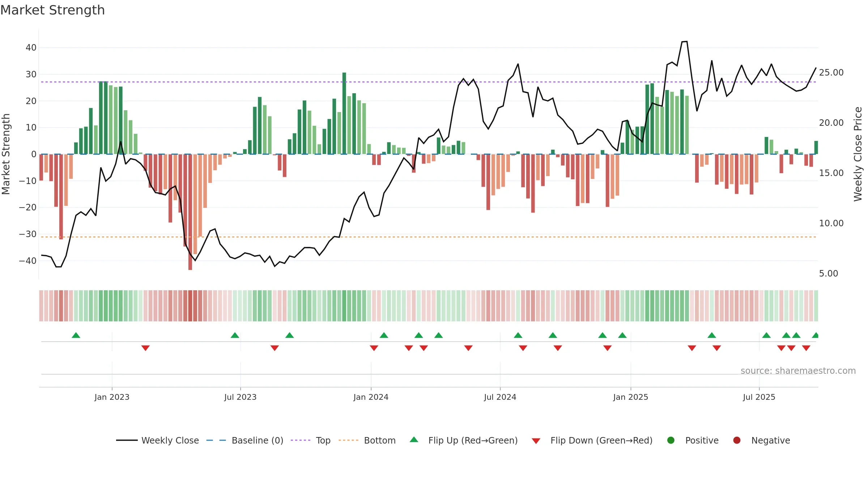Click the red Flip Down triangle legend icon
The image size is (868, 488).
(536, 441)
